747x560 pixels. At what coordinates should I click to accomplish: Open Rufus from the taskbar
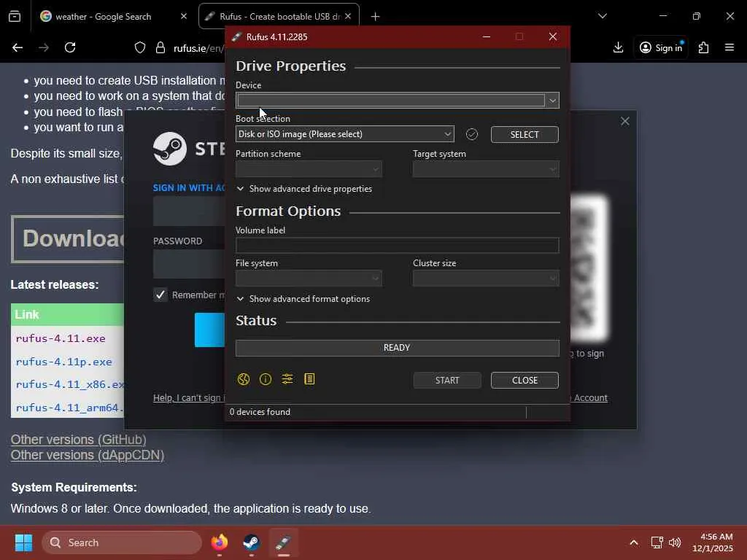(x=283, y=542)
